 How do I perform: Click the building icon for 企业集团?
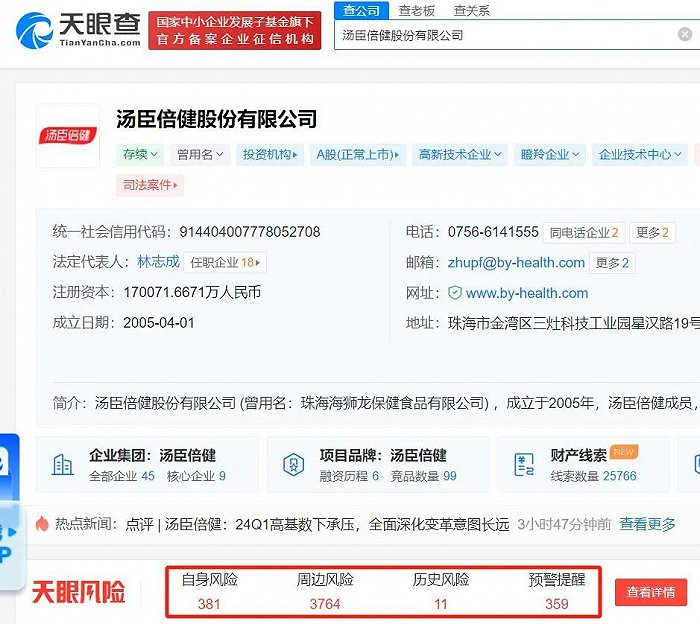click(x=62, y=465)
